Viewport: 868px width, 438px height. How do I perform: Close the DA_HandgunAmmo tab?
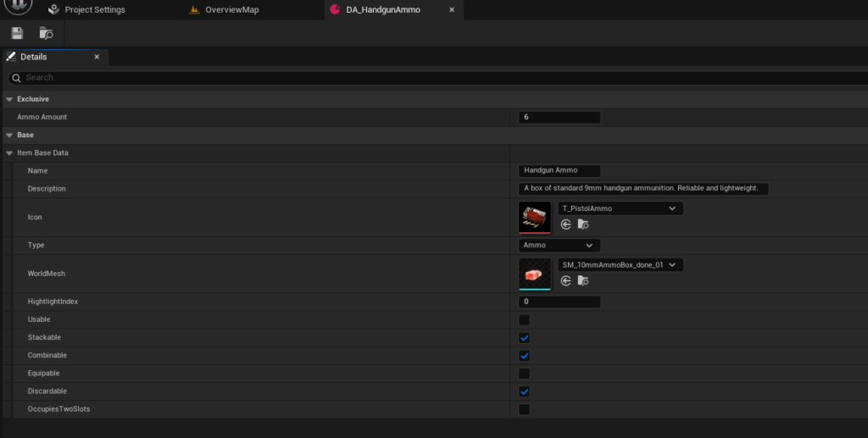tap(451, 10)
